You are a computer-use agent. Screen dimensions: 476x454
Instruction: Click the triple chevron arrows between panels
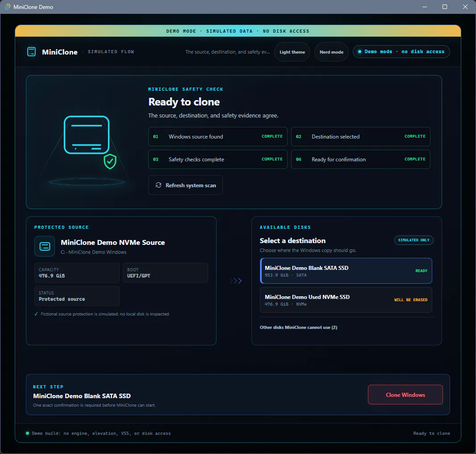click(x=236, y=281)
